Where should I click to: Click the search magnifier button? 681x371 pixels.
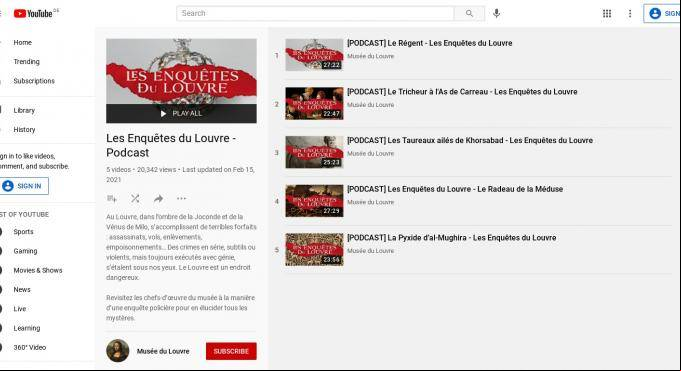[469, 13]
